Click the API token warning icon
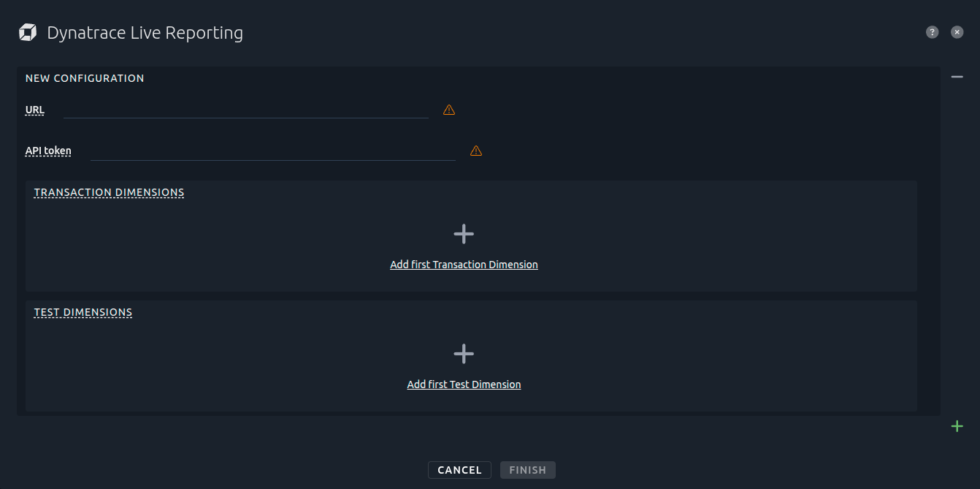The width and height of the screenshot is (980, 489). click(476, 151)
